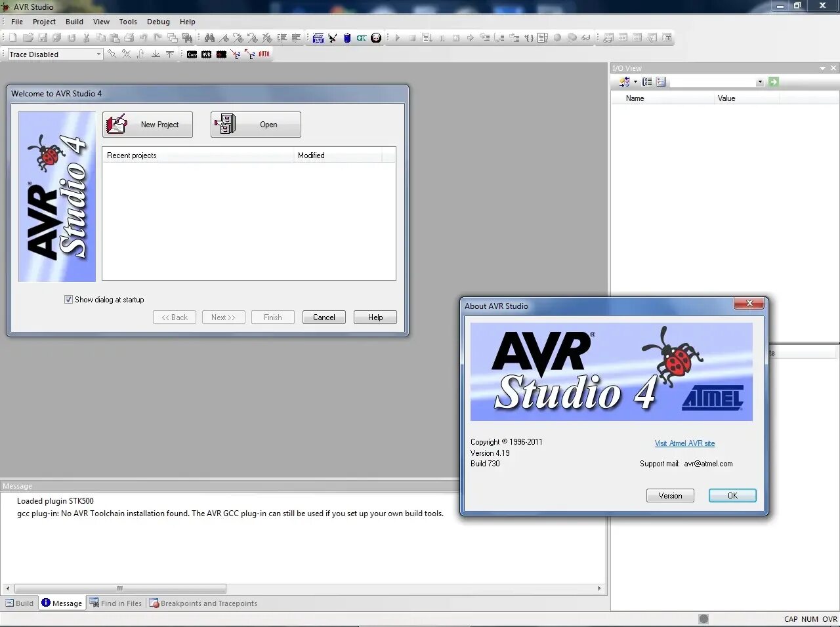
Task: Click the New File toolbar icon
Action: (x=12, y=38)
